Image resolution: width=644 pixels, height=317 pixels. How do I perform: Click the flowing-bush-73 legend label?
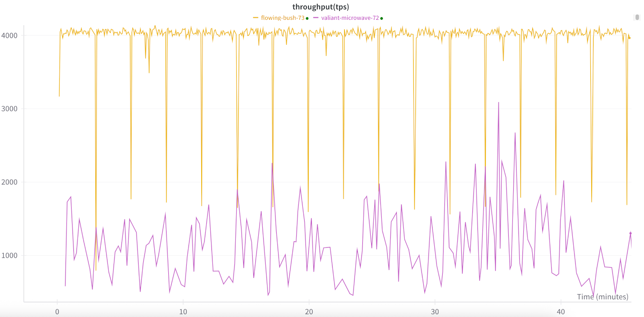[283, 18]
